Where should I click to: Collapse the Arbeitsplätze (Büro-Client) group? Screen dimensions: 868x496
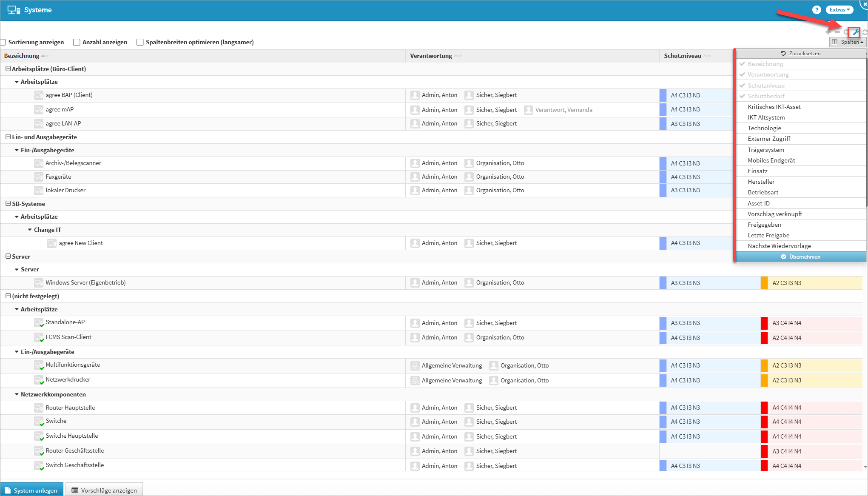click(x=8, y=69)
